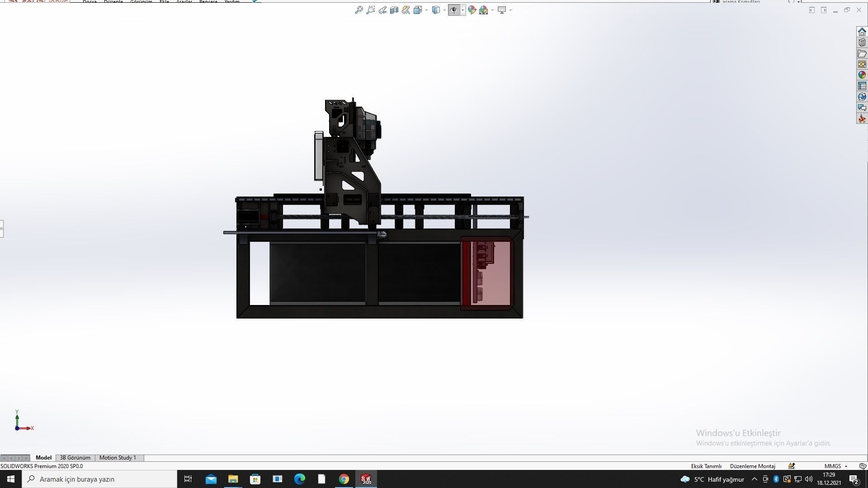Open the Design Library panel icon
868x488 pixels.
point(862,42)
